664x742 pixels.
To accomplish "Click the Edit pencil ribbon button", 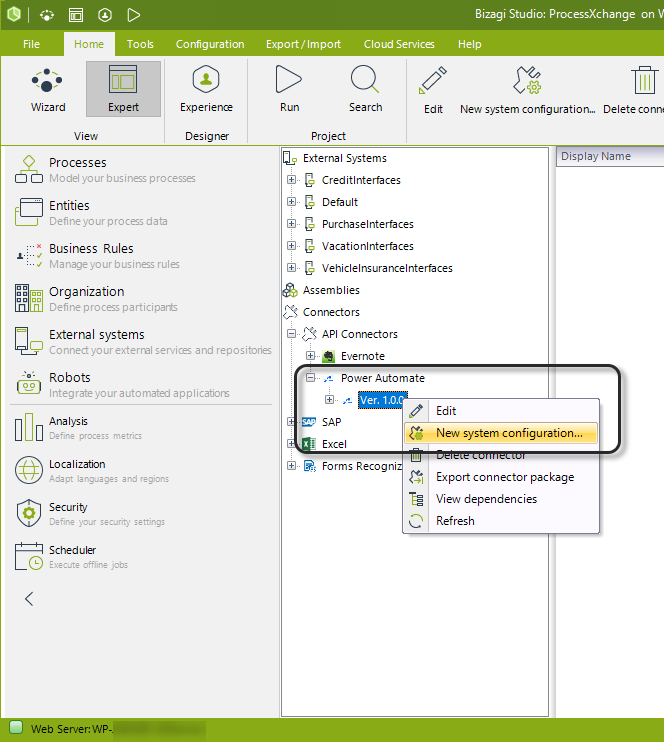I will coord(433,90).
